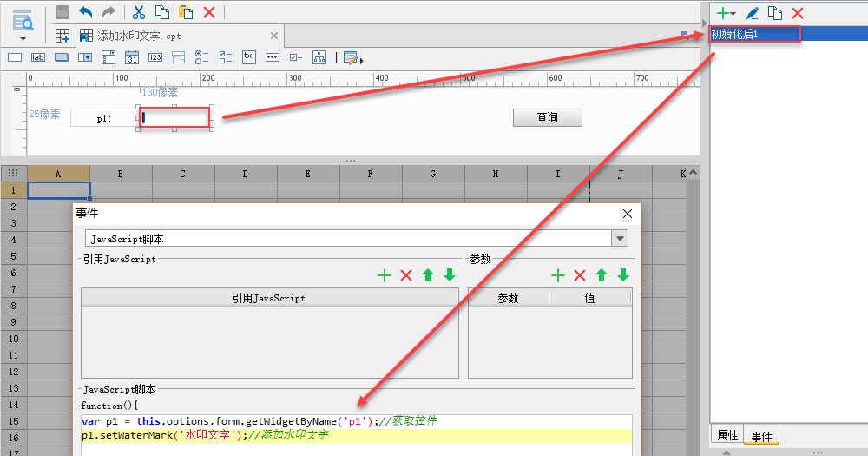Click the 参数 column header
This screenshot has height=456, width=868.
508,298
